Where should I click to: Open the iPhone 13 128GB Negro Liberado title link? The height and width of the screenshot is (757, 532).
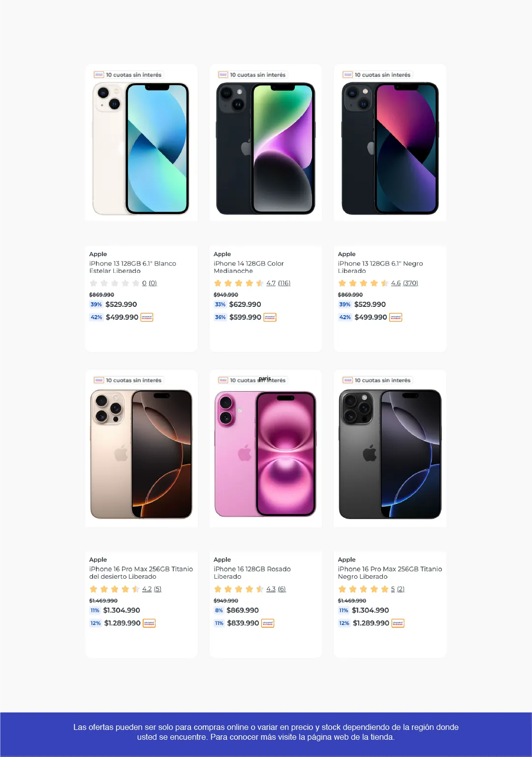point(380,267)
